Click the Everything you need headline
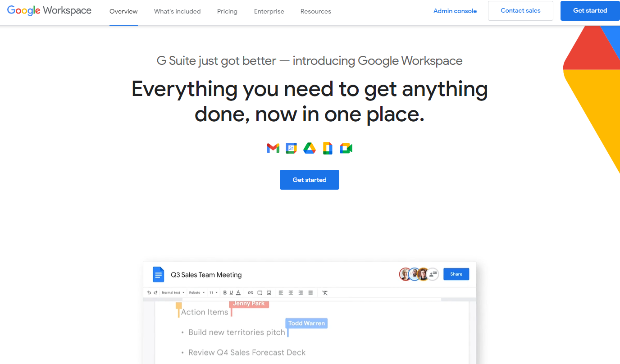This screenshot has height=364, width=620. point(310,102)
